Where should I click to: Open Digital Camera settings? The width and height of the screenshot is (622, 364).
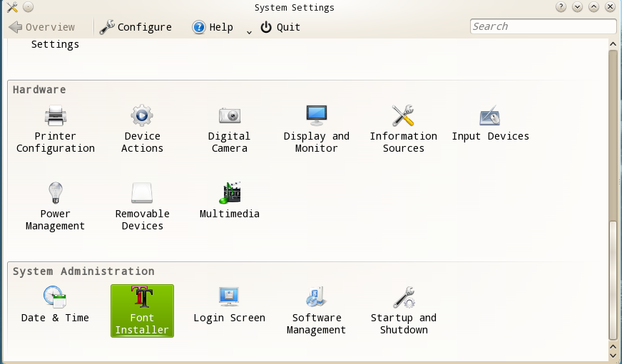(229, 130)
